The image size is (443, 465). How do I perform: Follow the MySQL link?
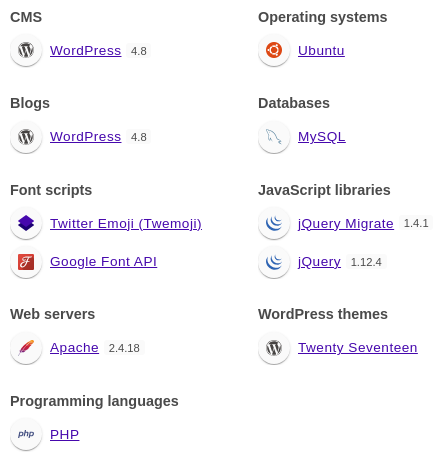[x=322, y=137]
